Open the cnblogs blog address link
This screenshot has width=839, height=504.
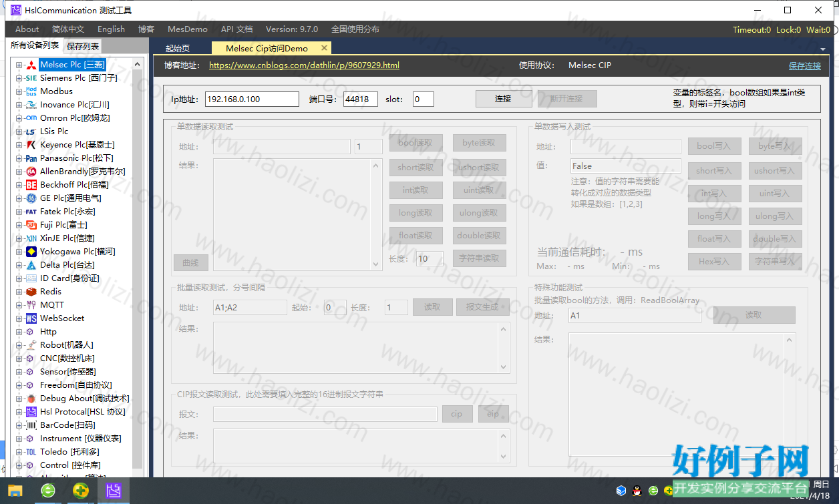click(x=304, y=65)
